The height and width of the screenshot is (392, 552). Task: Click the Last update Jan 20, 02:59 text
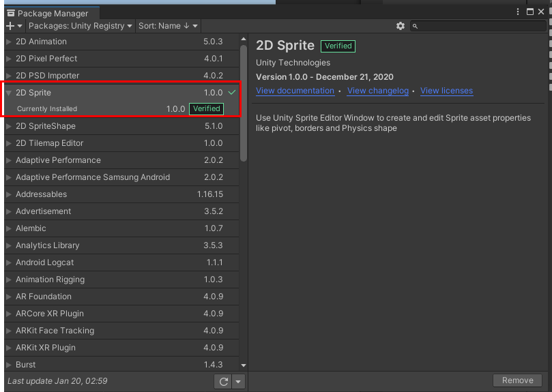[57, 381]
